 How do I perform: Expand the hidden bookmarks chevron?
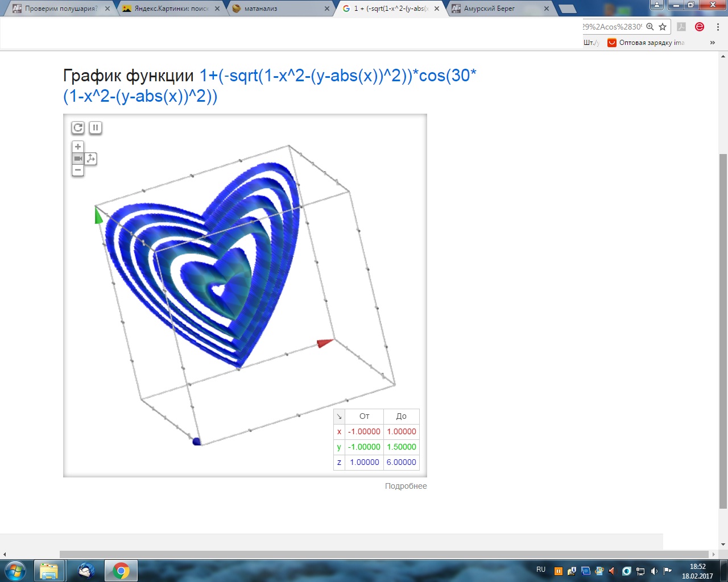[x=712, y=43]
